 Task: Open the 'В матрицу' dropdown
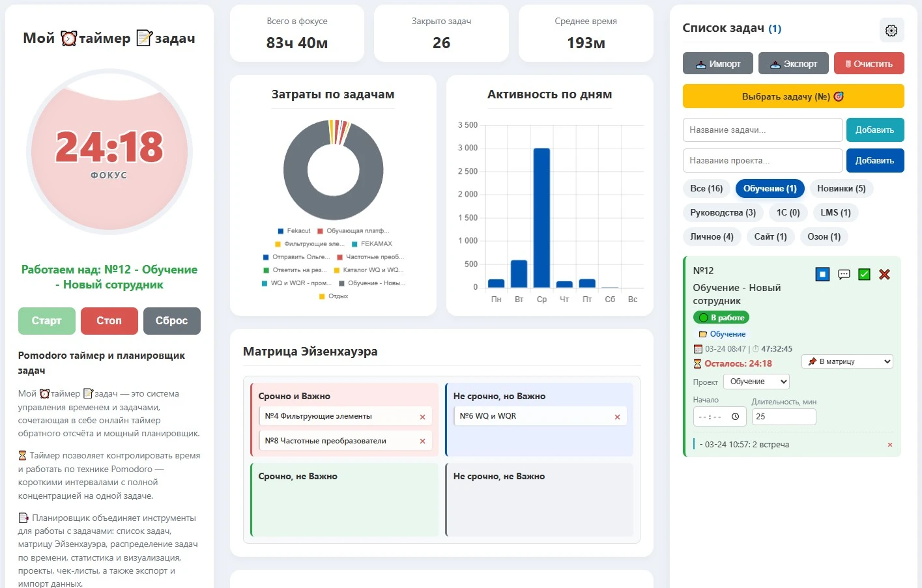(x=847, y=361)
